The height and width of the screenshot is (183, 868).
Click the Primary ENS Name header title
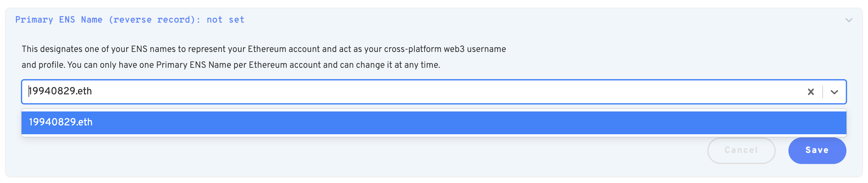coord(129,20)
